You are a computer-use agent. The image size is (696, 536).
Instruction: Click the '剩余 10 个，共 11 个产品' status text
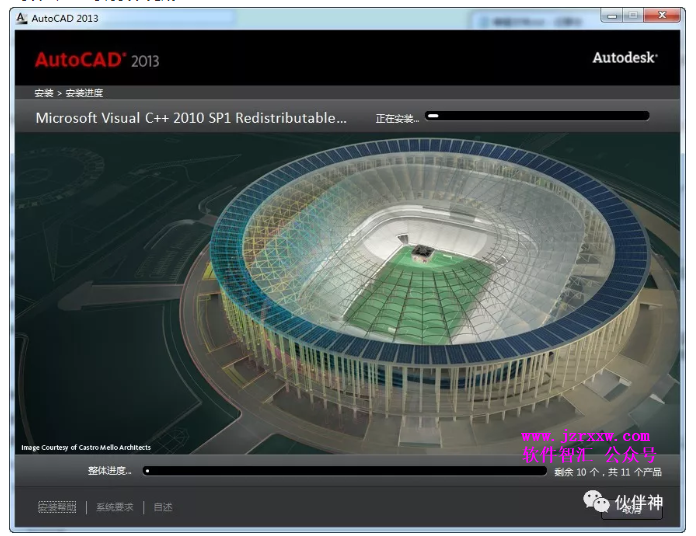tap(608, 472)
